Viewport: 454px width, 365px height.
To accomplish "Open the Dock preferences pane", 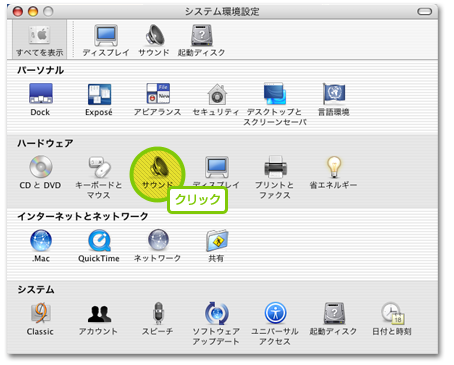I will coord(40,100).
